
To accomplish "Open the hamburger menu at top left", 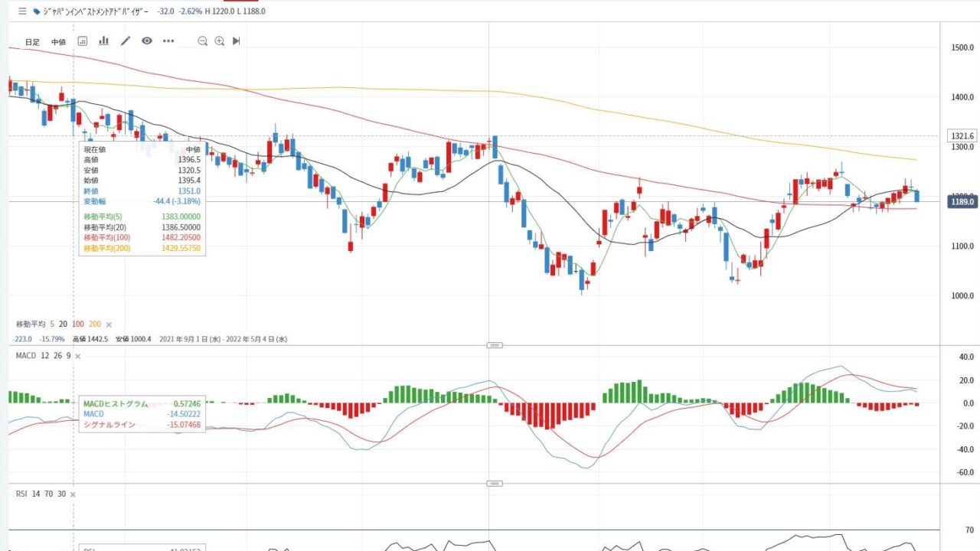I will point(22,11).
